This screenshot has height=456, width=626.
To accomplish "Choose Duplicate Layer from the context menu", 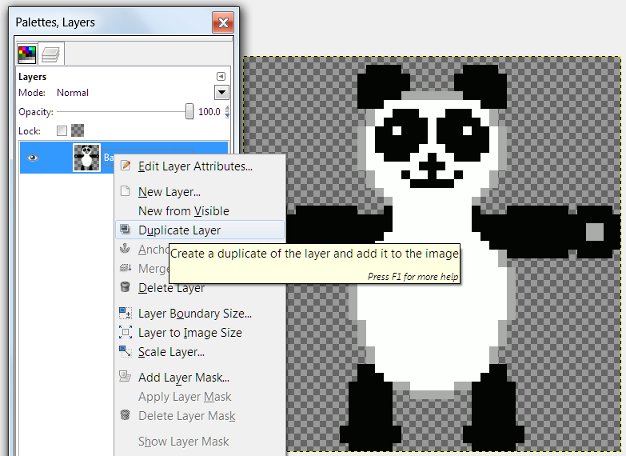I will pyautogui.click(x=179, y=230).
